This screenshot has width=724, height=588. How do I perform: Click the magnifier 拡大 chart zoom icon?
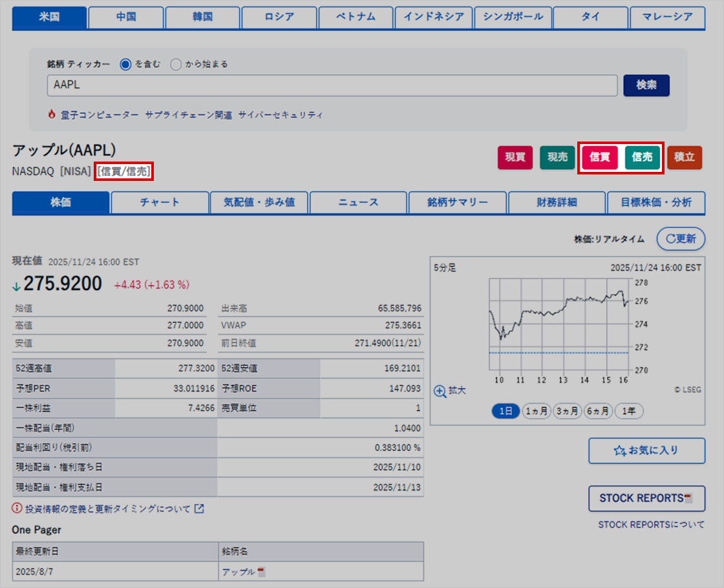pos(440,391)
